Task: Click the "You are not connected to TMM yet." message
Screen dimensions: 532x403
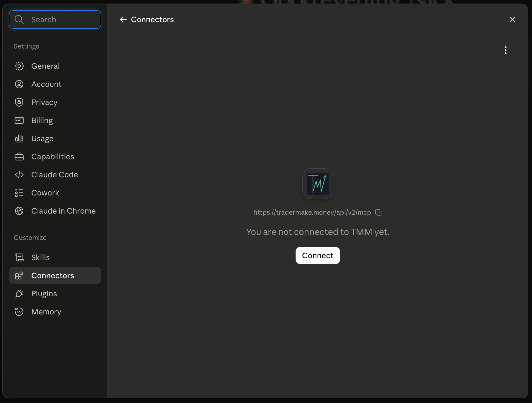Action: coord(318,232)
